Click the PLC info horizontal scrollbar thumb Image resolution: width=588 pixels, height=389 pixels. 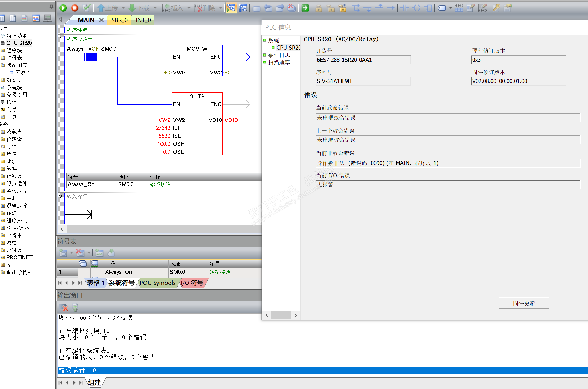[281, 315]
